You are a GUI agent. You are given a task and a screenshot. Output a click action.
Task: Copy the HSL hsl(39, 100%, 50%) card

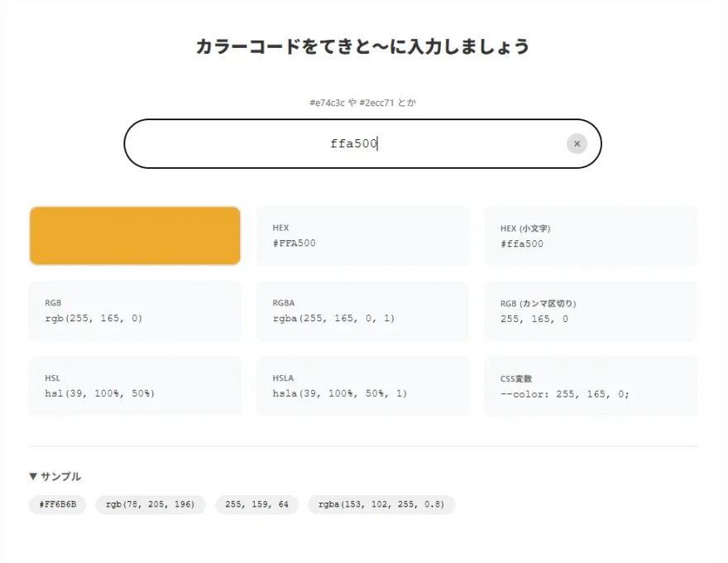pos(135,386)
